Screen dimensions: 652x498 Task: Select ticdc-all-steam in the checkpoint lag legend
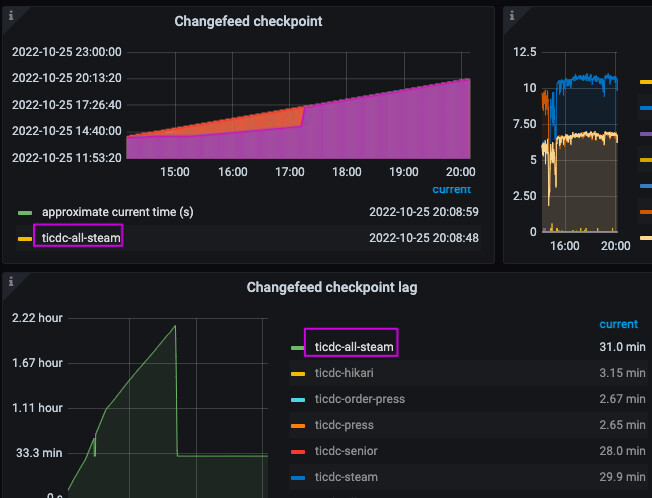tap(355, 346)
